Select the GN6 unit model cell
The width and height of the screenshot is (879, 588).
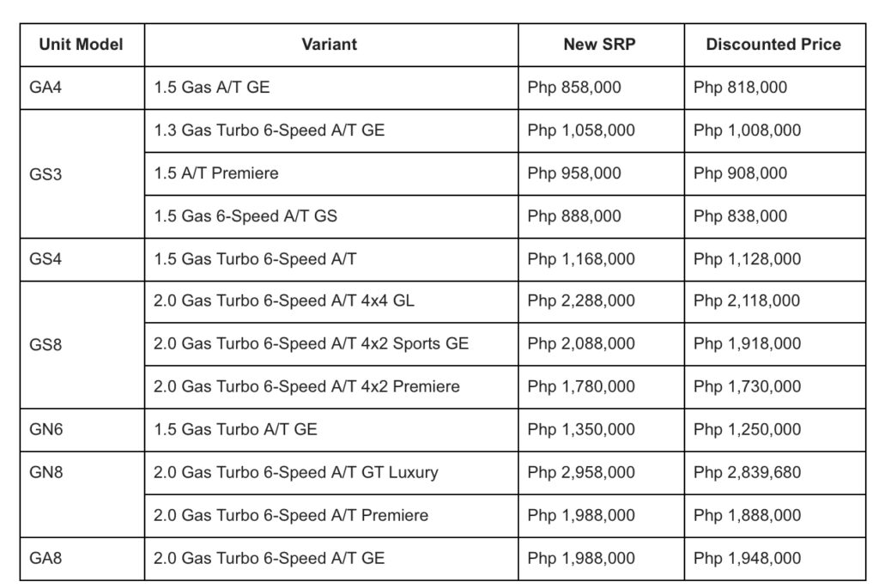[x=82, y=430]
